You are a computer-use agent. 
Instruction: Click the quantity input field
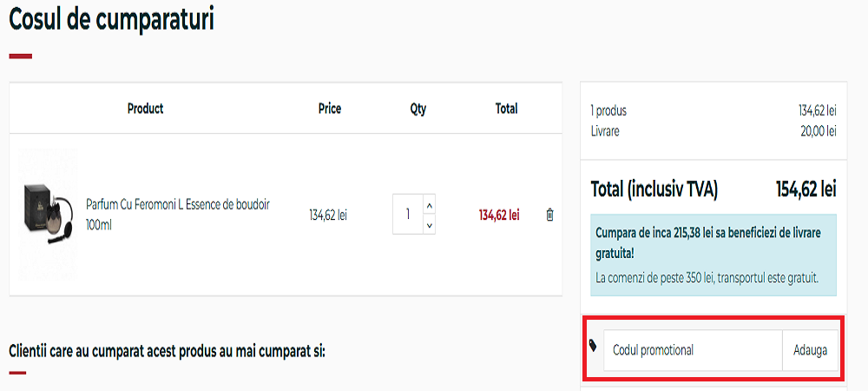pos(407,215)
